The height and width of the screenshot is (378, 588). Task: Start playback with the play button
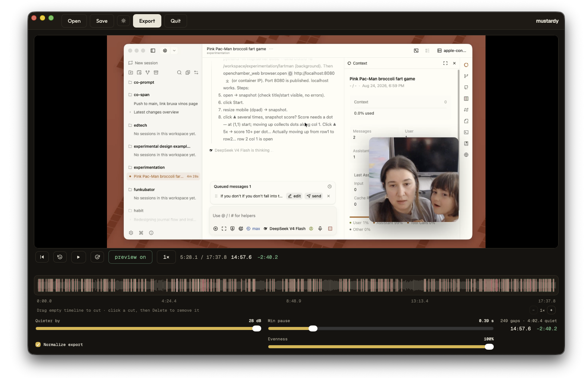(78, 257)
